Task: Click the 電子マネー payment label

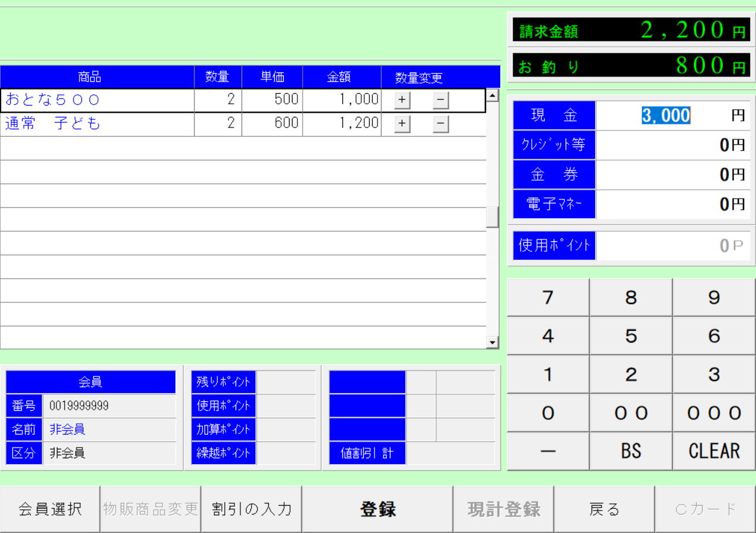Action: pyautogui.click(x=554, y=204)
